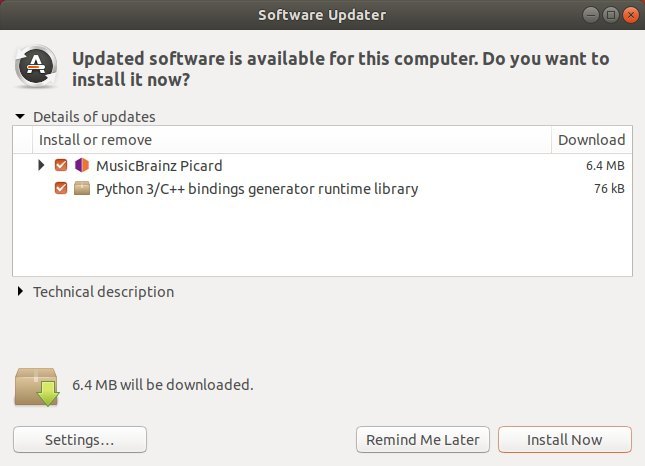Open the Settings… dialog
The image size is (645, 466).
coord(80,440)
